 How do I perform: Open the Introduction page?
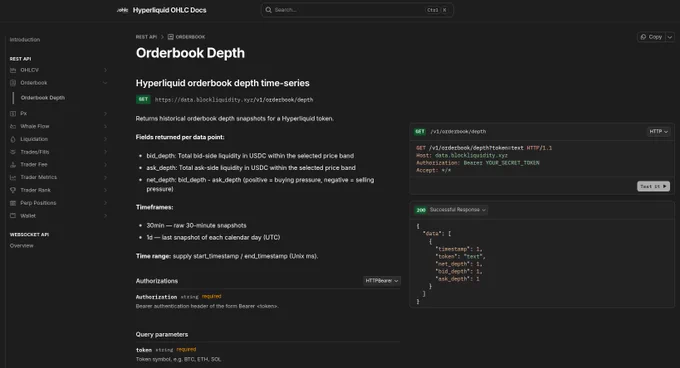[x=25, y=39]
